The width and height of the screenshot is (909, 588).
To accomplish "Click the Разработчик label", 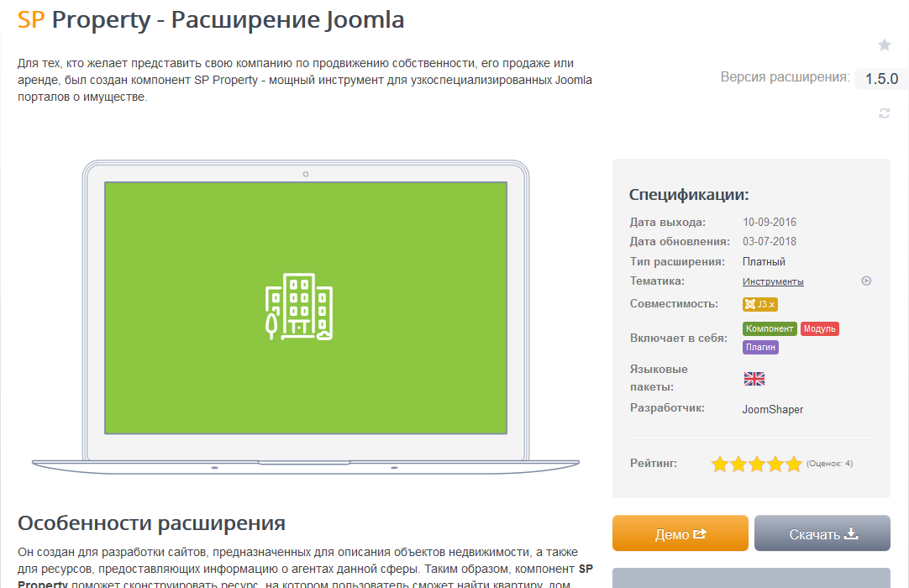I will coord(667,407).
